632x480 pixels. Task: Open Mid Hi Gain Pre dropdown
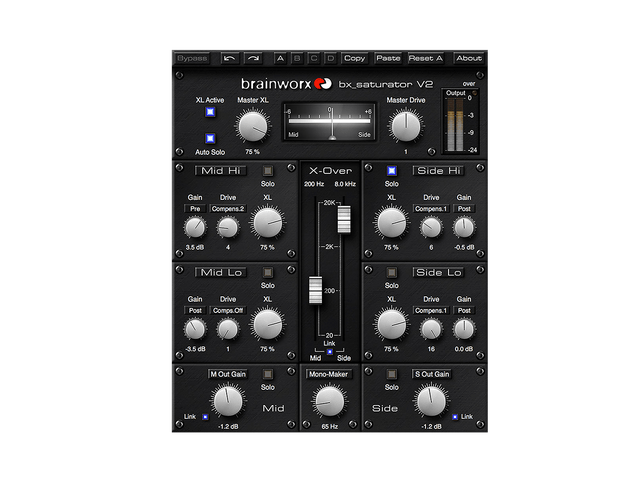195,209
